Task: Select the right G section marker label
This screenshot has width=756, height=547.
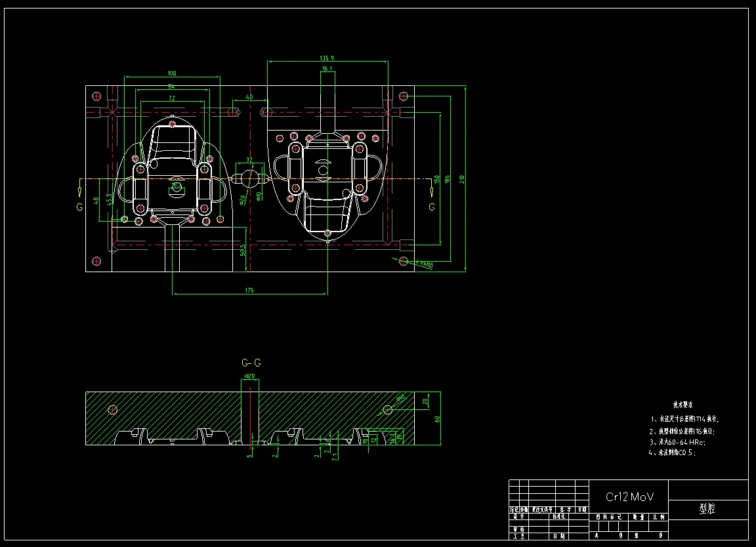Action: click(432, 207)
